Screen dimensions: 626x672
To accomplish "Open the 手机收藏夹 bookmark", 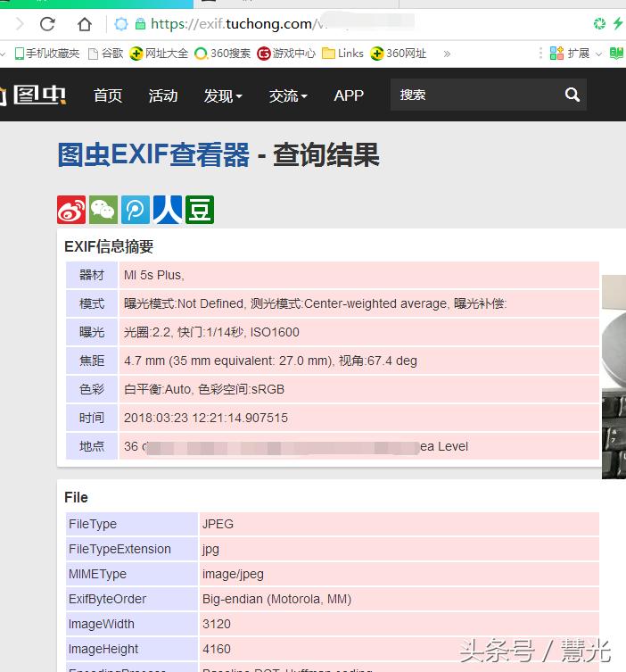I will [47, 54].
